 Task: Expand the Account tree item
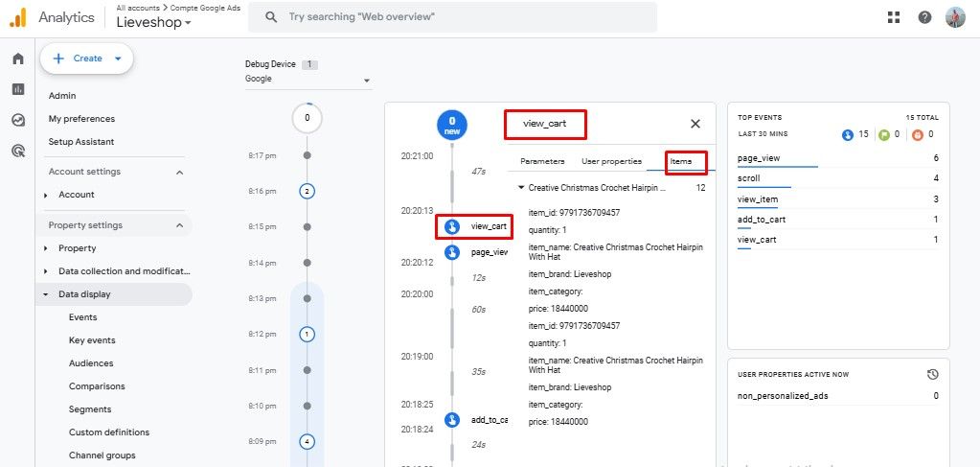[x=46, y=196]
